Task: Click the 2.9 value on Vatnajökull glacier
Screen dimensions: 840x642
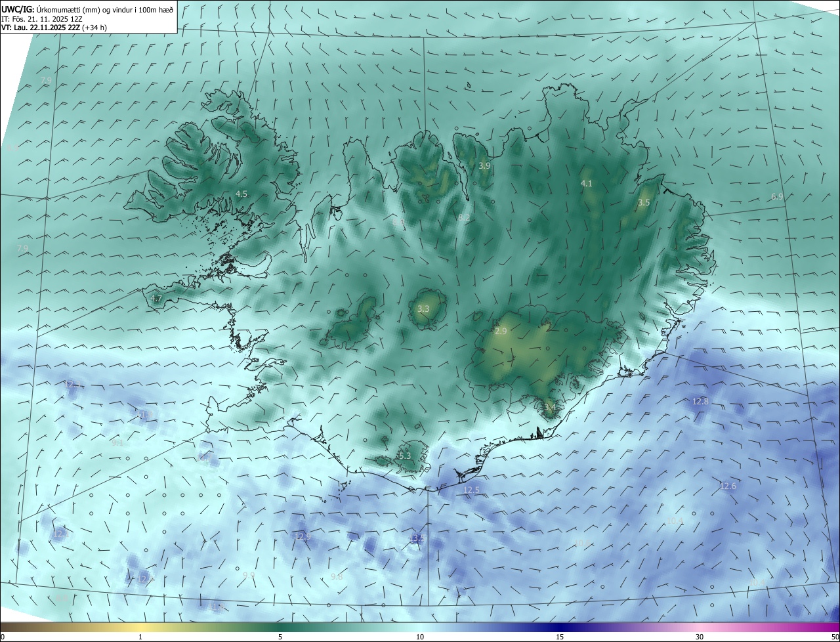Action: click(x=501, y=332)
